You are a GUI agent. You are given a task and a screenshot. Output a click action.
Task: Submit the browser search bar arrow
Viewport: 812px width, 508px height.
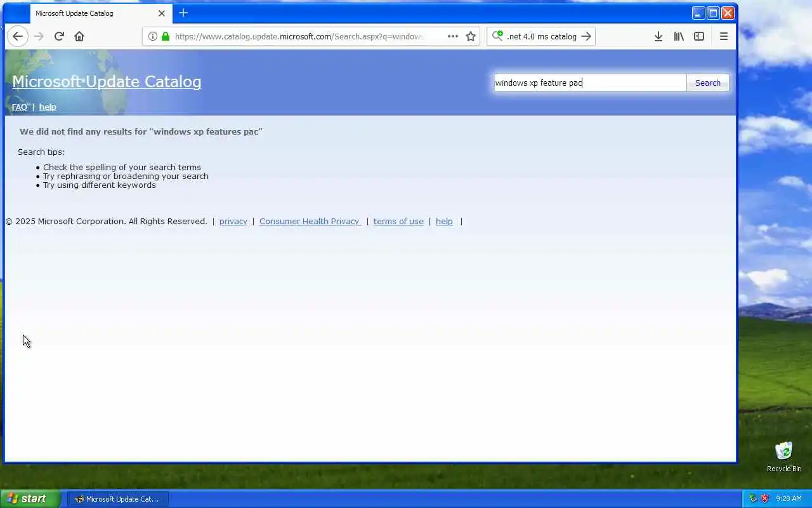click(x=586, y=36)
